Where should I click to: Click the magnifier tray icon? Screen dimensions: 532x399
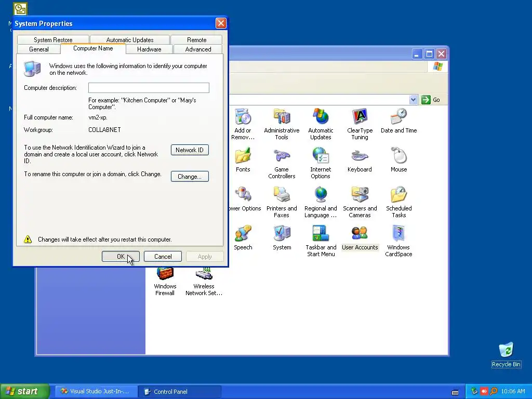(x=494, y=391)
